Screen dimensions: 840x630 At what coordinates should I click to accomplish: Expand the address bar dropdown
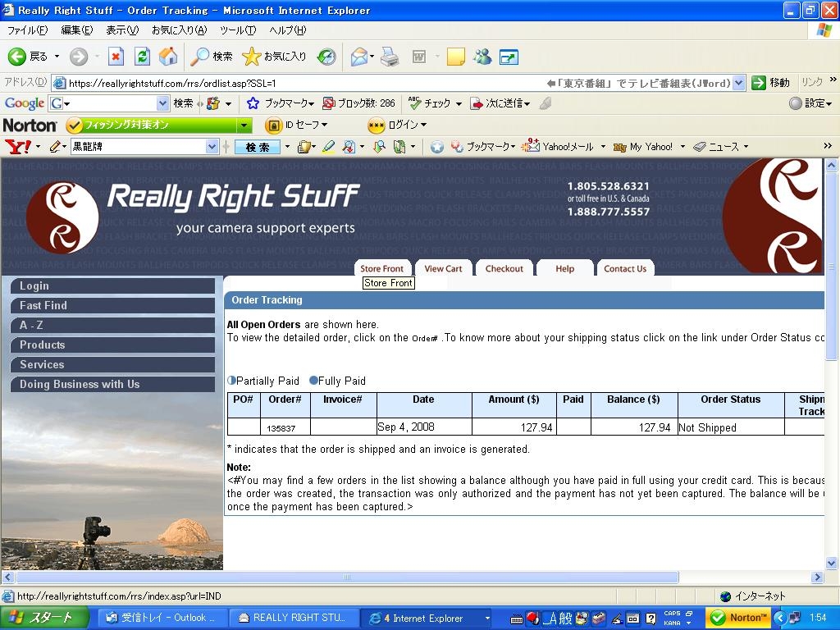click(739, 83)
